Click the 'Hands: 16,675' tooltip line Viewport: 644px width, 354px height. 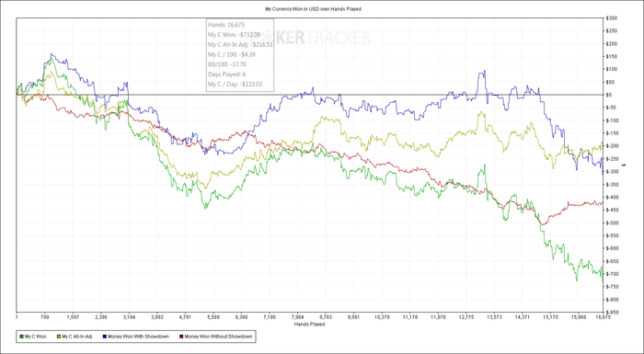[x=226, y=25]
